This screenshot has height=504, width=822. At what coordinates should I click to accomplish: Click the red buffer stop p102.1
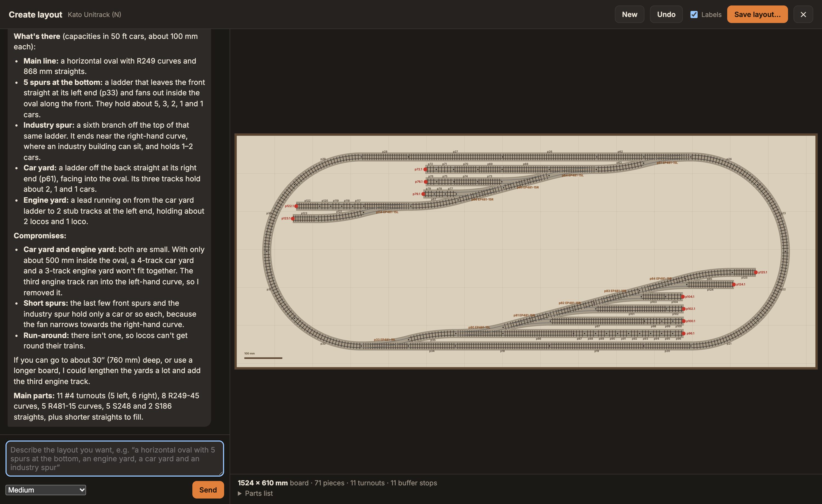coord(684,309)
